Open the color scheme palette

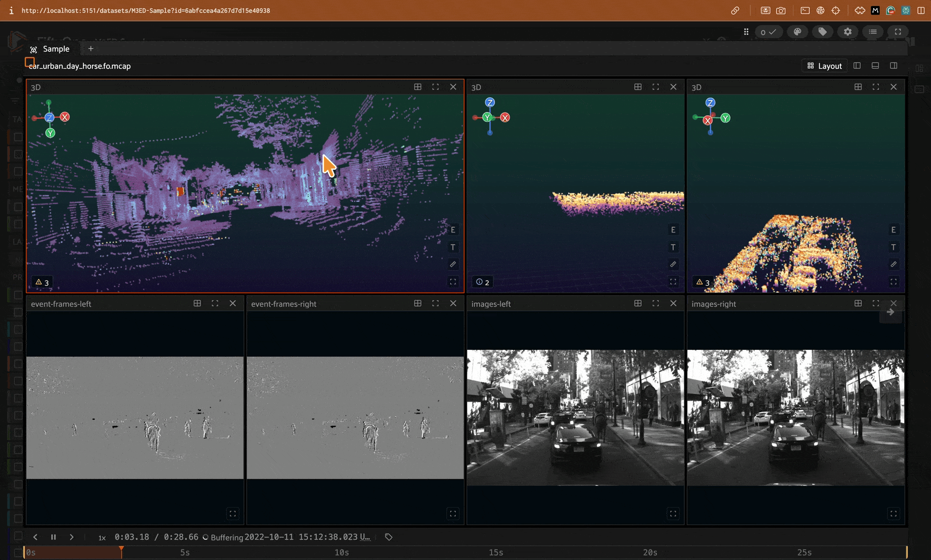(x=797, y=32)
